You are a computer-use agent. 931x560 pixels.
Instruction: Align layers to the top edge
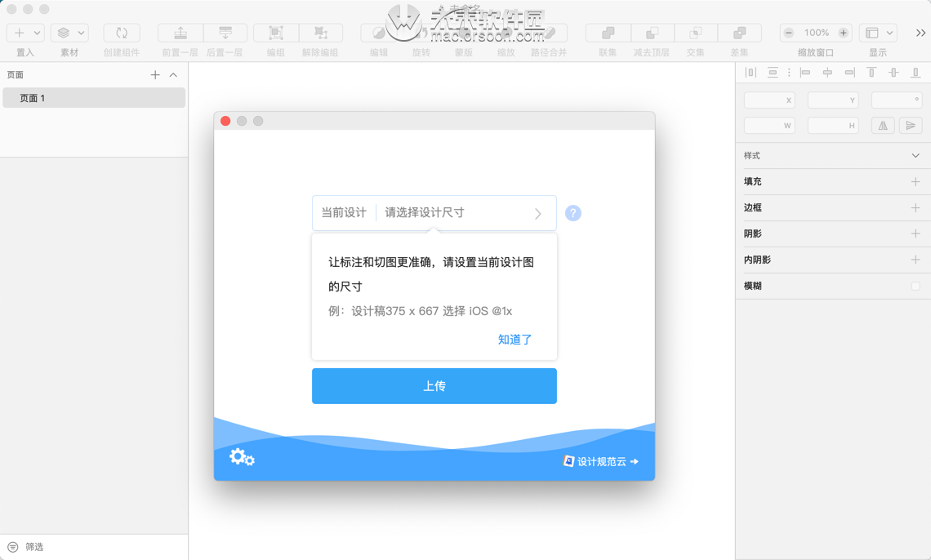coord(871,73)
